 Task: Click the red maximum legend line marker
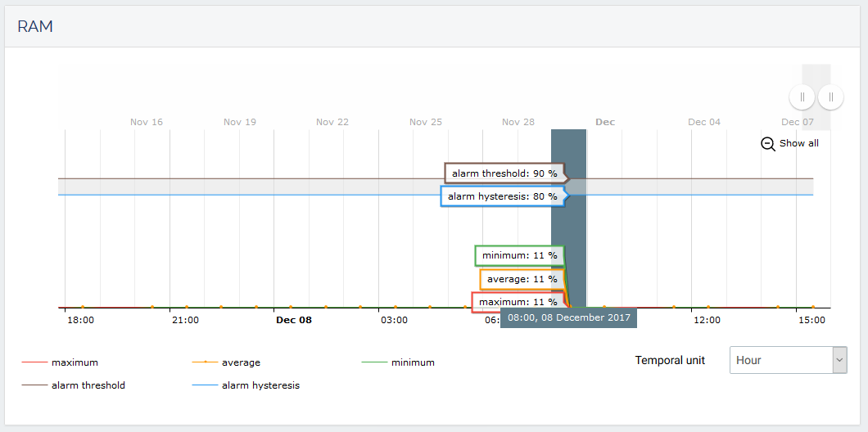[x=34, y=362]
